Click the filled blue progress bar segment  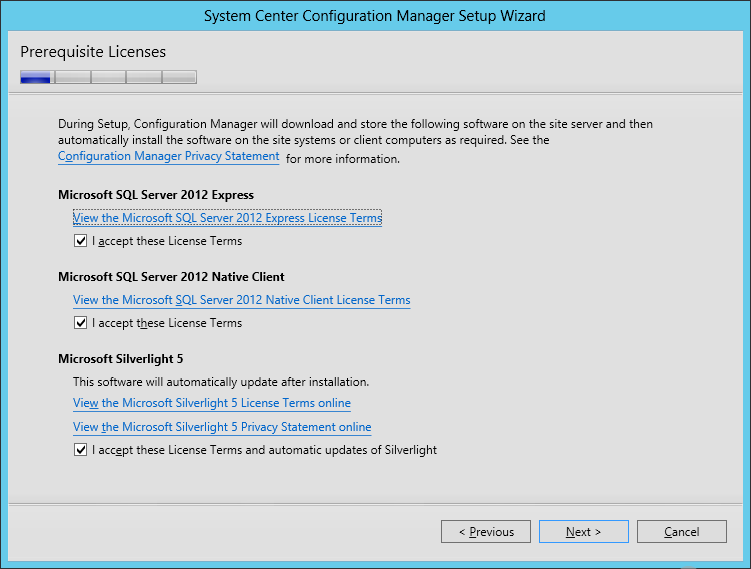(35, 77)
